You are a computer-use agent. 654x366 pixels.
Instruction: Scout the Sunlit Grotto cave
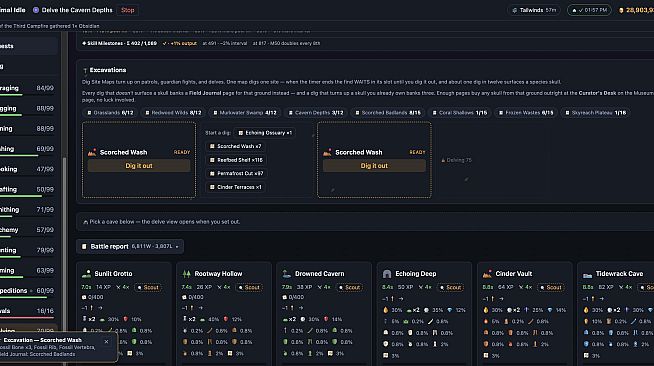pyautogui.click(x=148, y=288)
